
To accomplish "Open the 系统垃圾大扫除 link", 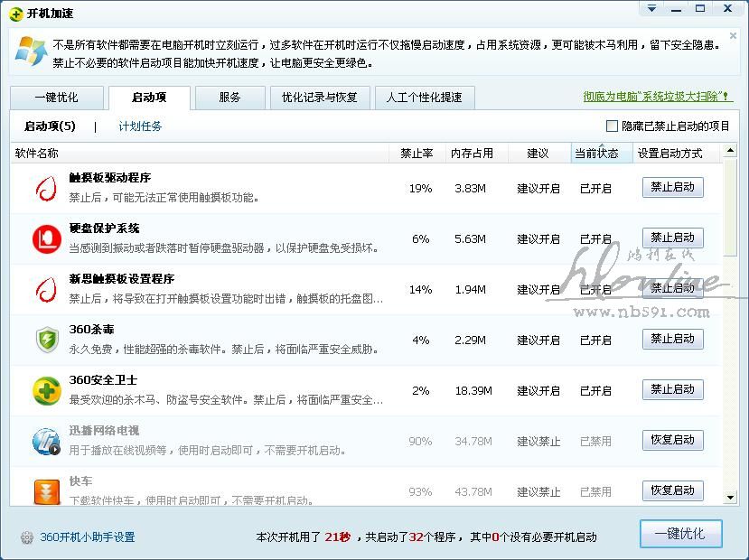I will pos(657,97).
